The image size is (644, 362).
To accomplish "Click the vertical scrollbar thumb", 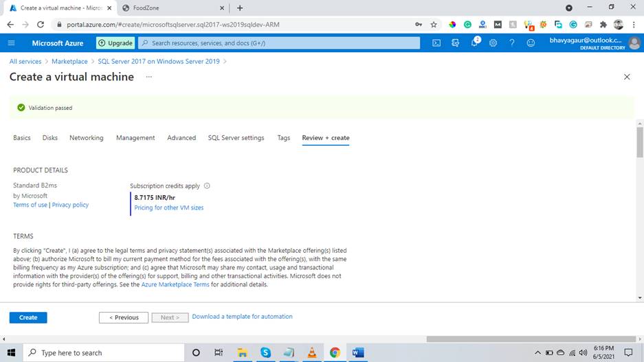I will click(640, 142).
